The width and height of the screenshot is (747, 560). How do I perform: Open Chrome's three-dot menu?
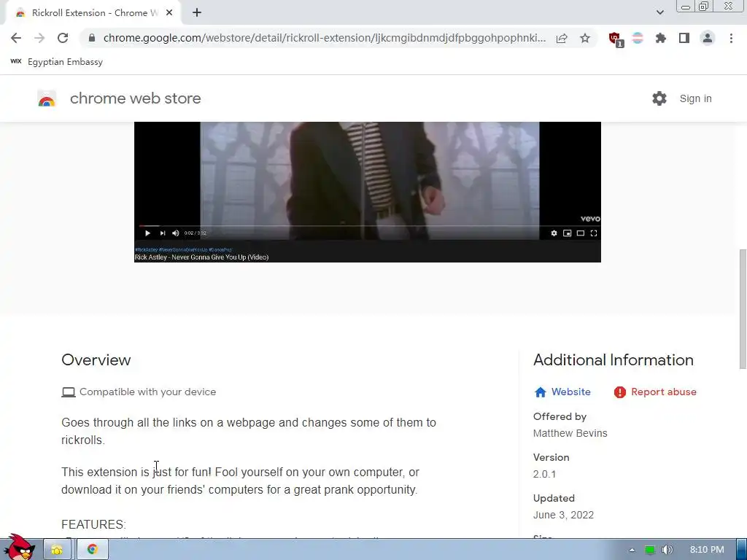(x=731, y=38)
